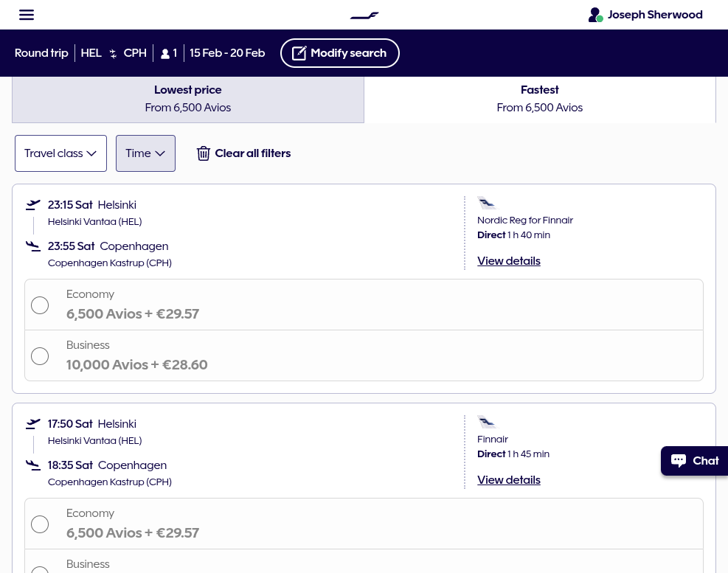View details of the Nordic Reg flight
This screenshot has width=728, height=573.
pos(509,261)
